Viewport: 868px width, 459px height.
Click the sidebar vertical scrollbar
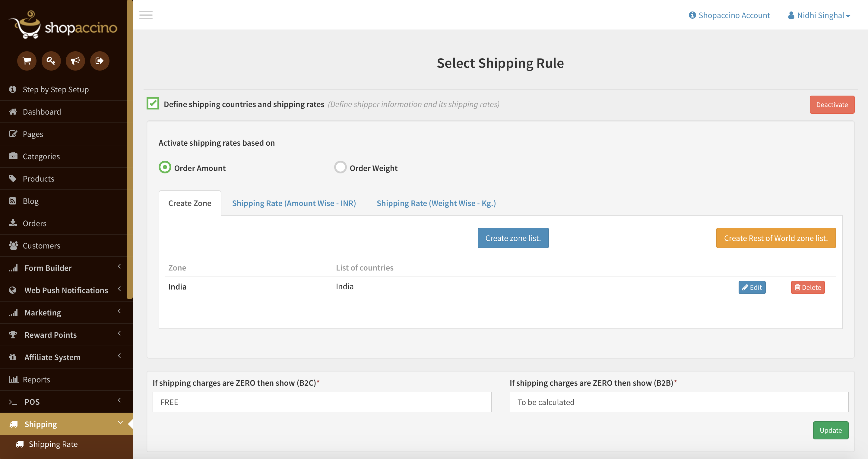click(129, 148)
